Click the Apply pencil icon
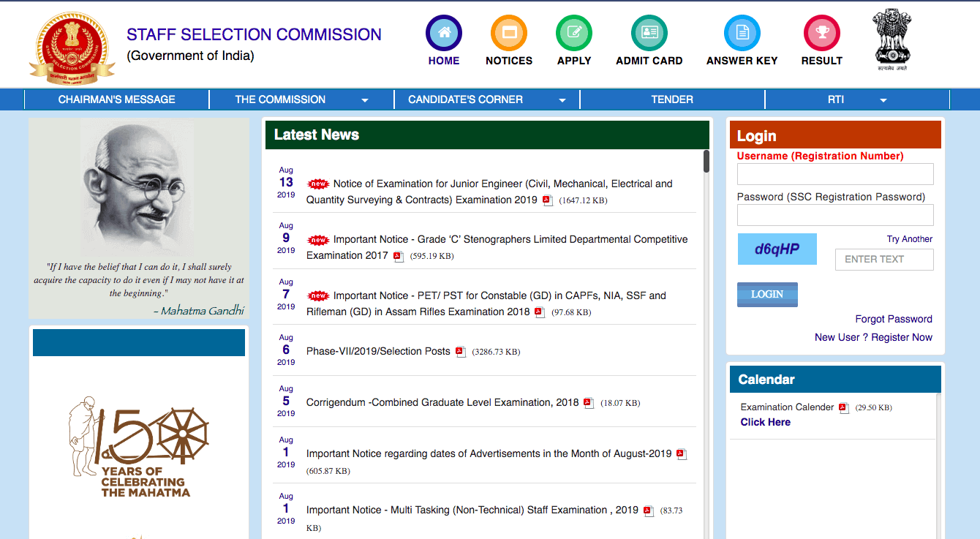The image size is (980, 539). 574,33
